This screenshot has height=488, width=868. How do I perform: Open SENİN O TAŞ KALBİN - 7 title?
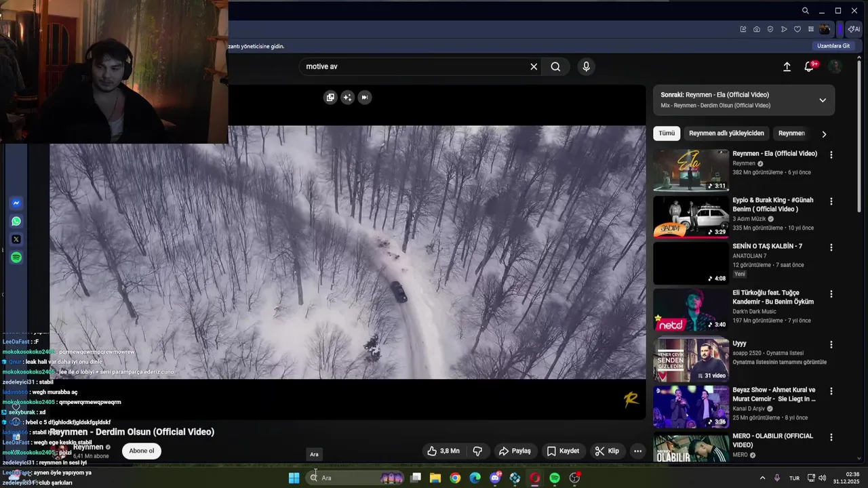(767, 246)
